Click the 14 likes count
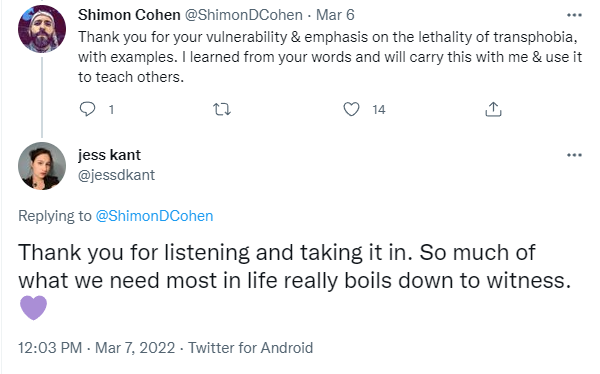The image size is (600, 374). click(379, 110)
